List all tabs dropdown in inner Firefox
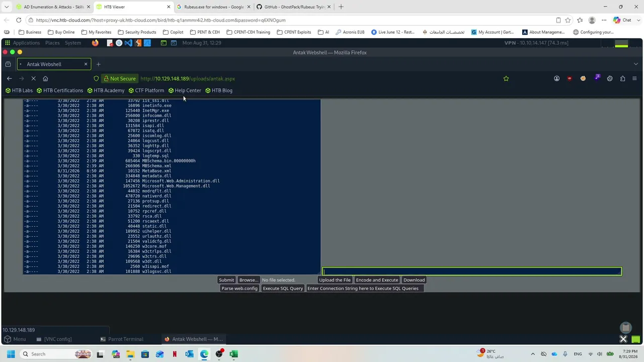 pos(636,64)
